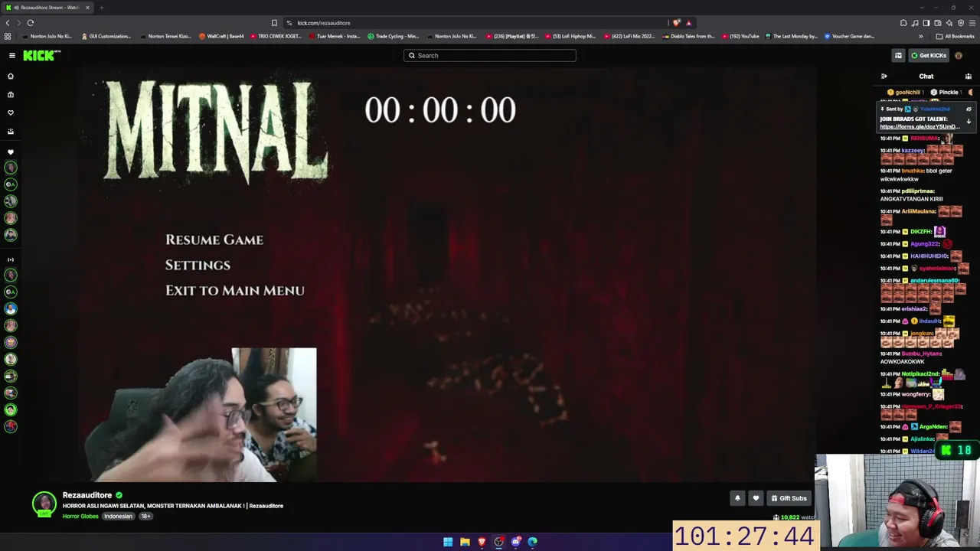Select Settings in the game menu
The height and width of the screenshot is (551, 980).
[x=198, y=265]
